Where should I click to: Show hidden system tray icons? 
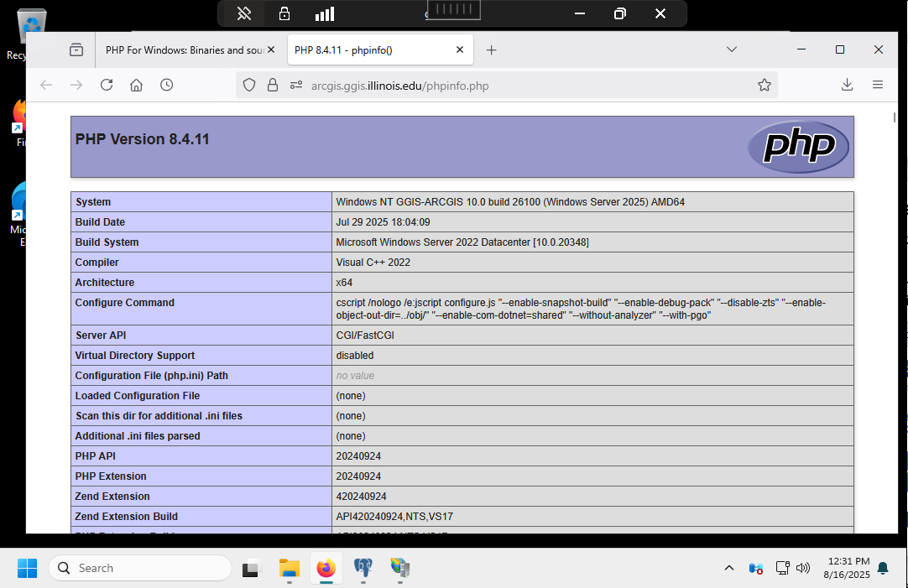pos(728,568)
